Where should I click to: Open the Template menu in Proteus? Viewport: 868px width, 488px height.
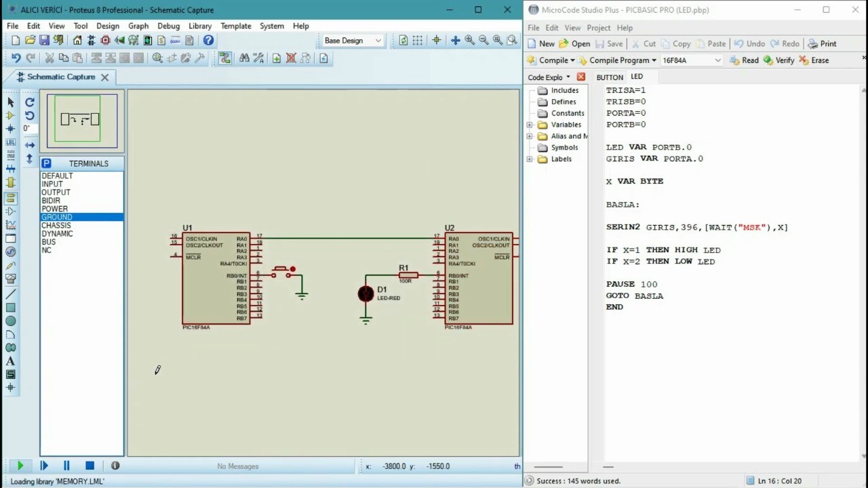pos(236,26)
